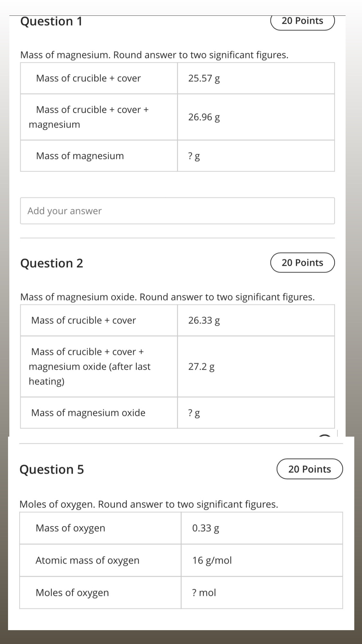362x644 pixels.
Task: Select the 25.57 g crucible mass cell
Action: pyautogui.click(x=256, y=78)
